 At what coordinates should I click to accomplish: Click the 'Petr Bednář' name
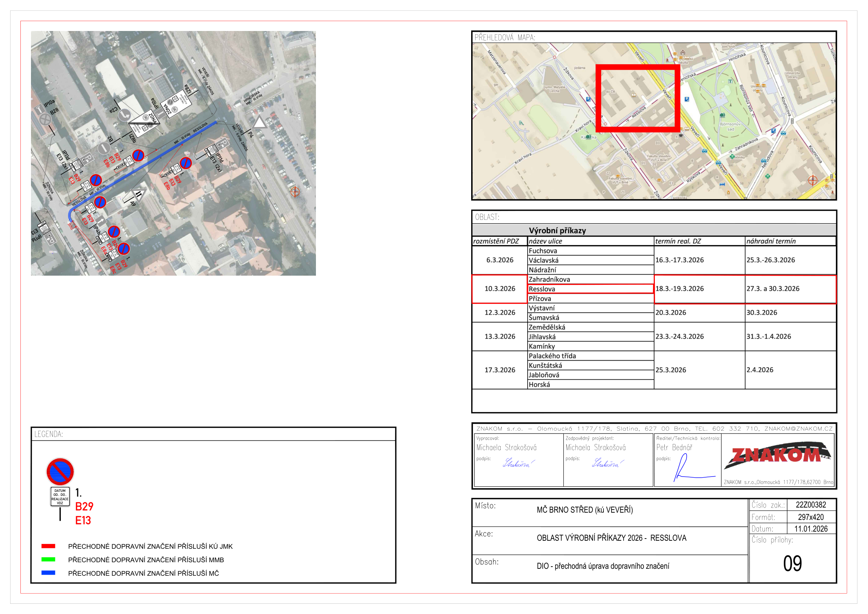(675, 447)
